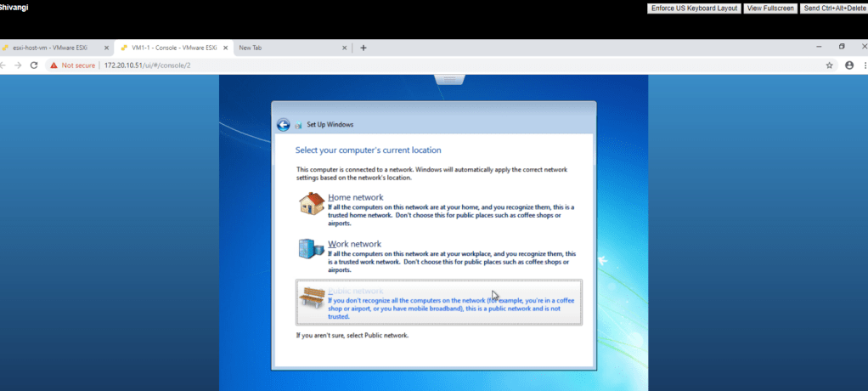Click the Not secure warning icon
Screen dimensions: 868x391
pos(54,65)
